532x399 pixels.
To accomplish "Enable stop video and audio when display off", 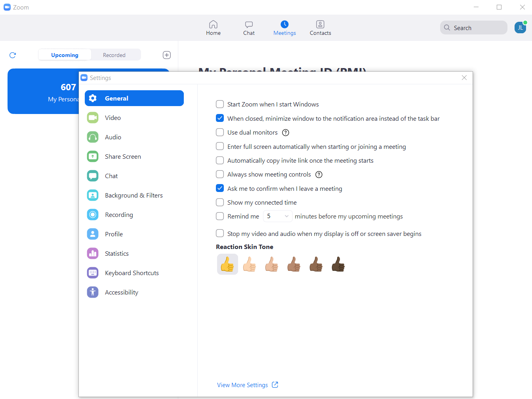I will tap(220, 233).
